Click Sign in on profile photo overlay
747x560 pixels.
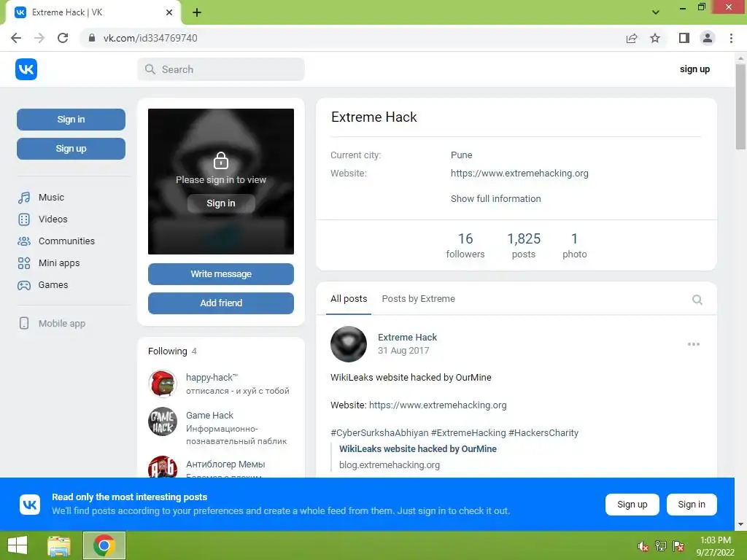[x=220, y=203]
